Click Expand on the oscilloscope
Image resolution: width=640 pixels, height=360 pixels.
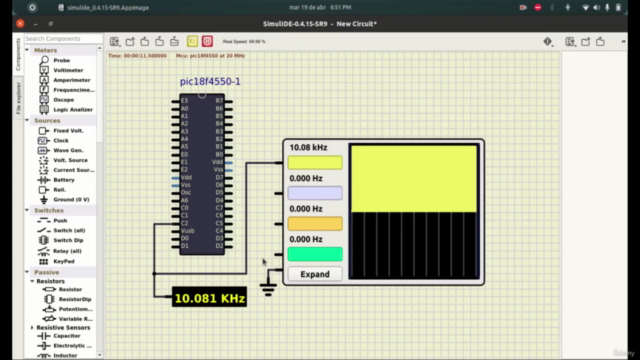(x=315, y=274)
